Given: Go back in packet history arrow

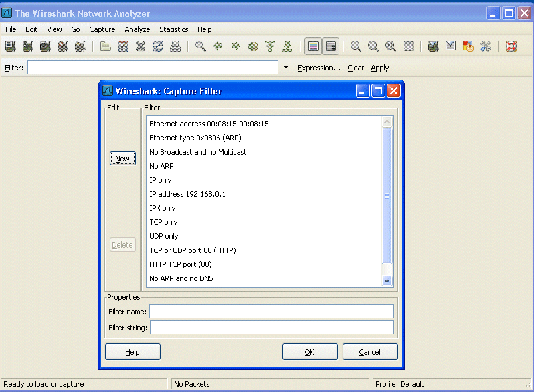Looking at the screenshot, I should 218,46.
